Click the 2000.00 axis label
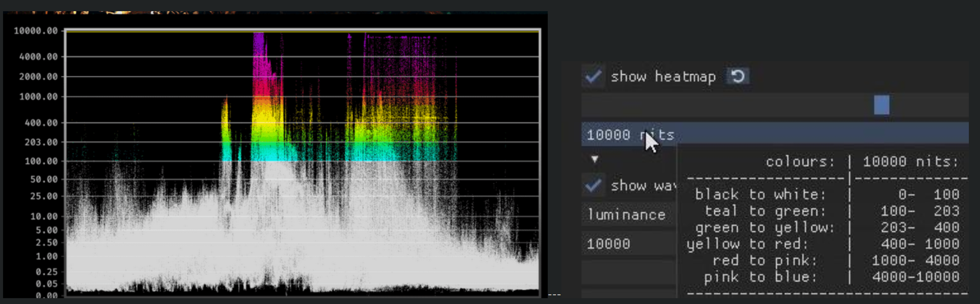The height and width of the screenshot is (304, 980). pyautogui.click(x=38, y=77)
